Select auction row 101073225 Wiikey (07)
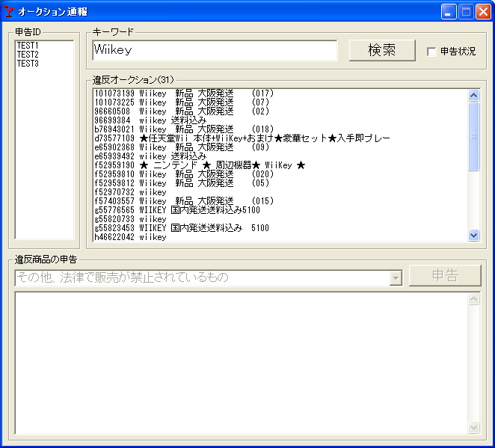 280,102
